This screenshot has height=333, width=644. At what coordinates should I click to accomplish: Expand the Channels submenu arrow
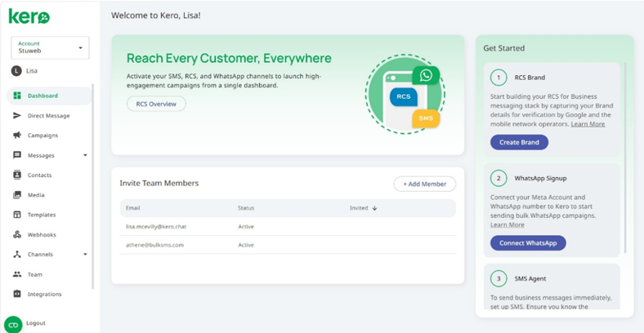coord(85,255)
